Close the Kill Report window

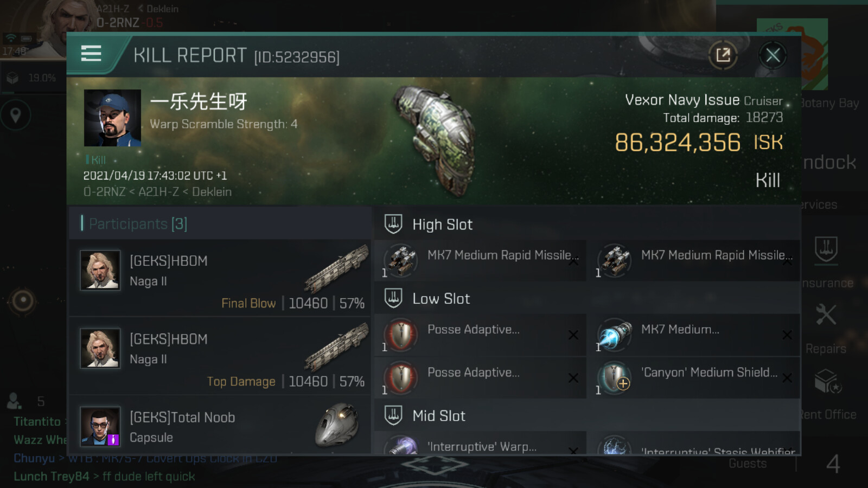(x=773, y=55)
